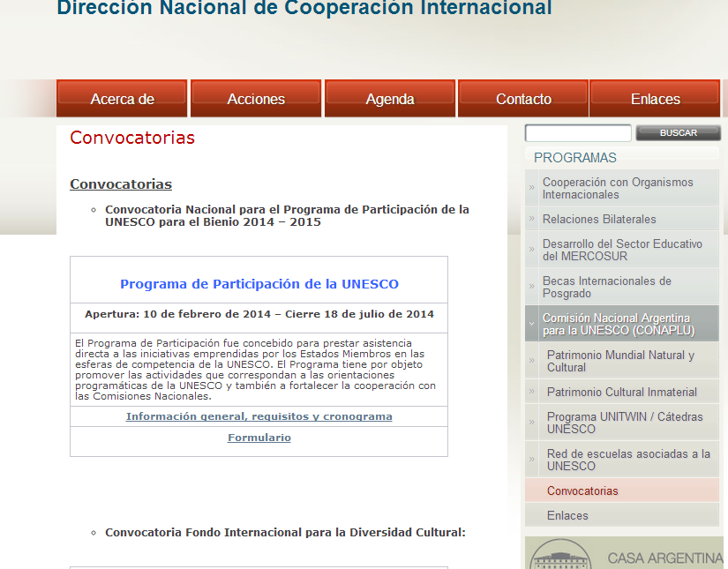This screenshot has height=569, width=728.
Task: Click the Casa Argentina banner image
Action: point(623,554)
